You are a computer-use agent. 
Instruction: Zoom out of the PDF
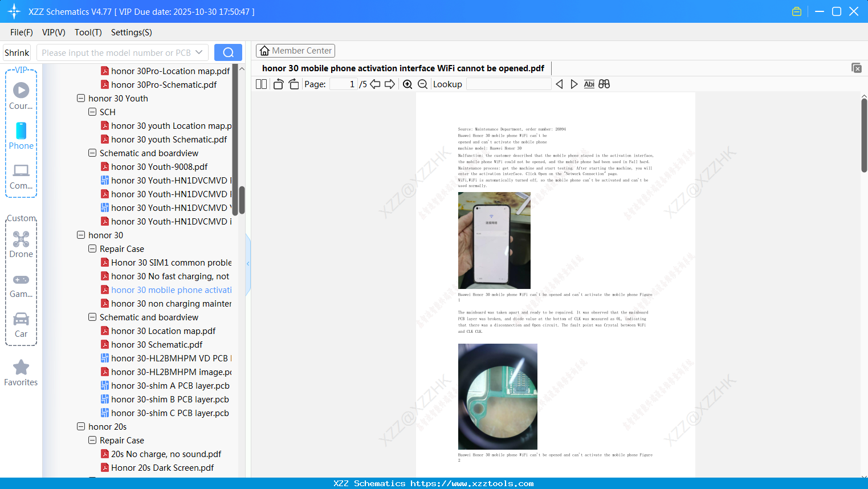423,84
